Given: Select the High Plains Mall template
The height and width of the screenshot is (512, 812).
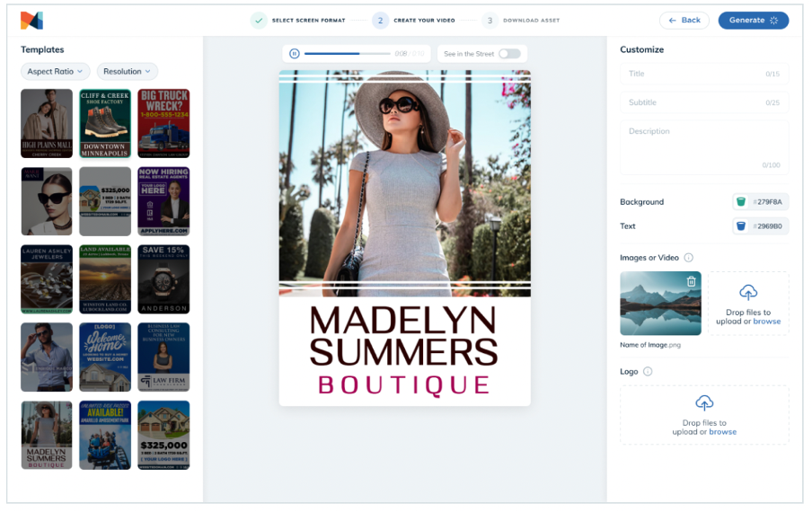Looking at the screenshot, I should (47, 123).
